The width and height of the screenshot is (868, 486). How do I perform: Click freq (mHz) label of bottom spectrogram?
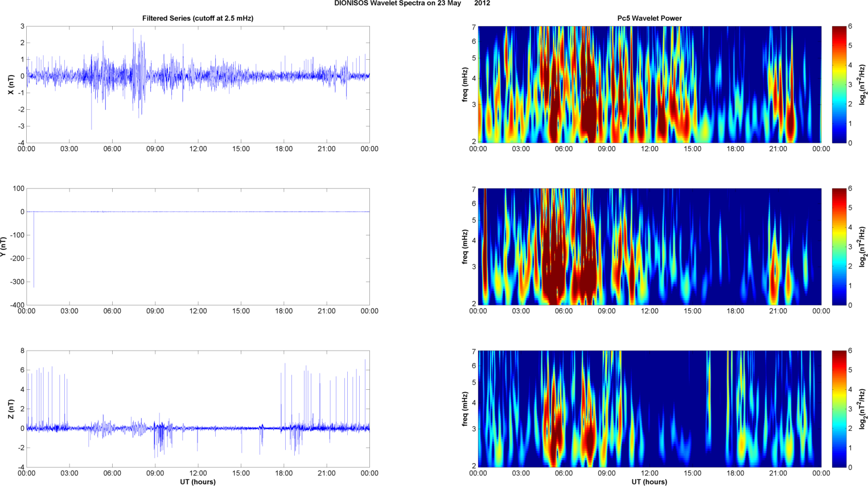coord(466,409)
